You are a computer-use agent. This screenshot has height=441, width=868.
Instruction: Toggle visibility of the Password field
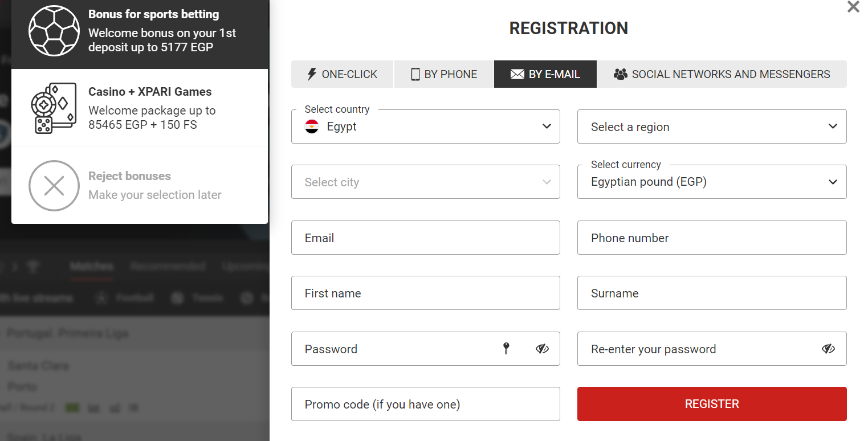click(542, 349)
